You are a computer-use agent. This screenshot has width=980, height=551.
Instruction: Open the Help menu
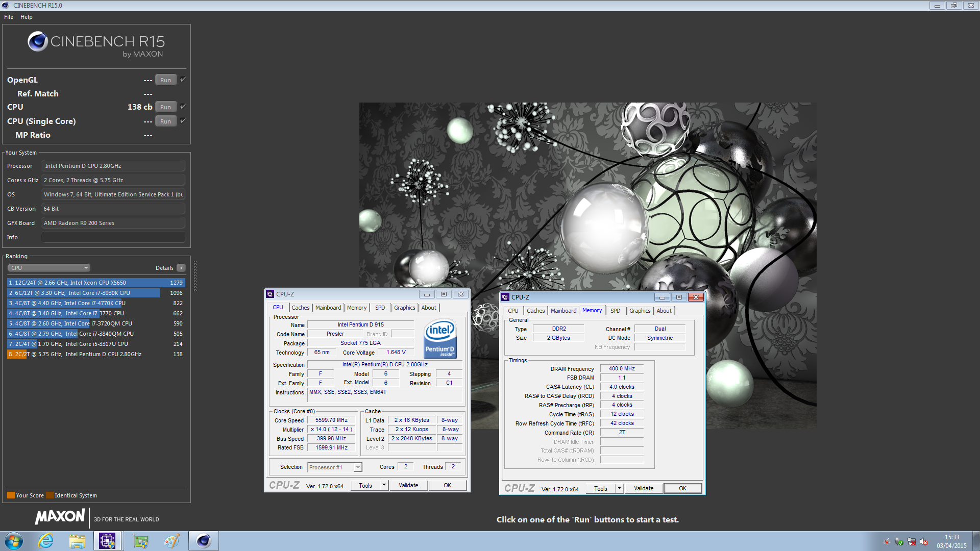(27, 17)
